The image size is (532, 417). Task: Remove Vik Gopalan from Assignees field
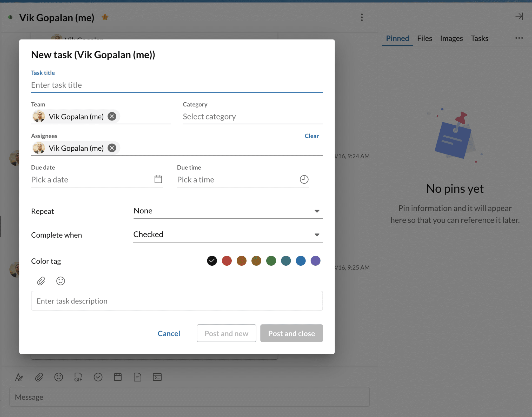pyautogui.click(x=112, y=148)
